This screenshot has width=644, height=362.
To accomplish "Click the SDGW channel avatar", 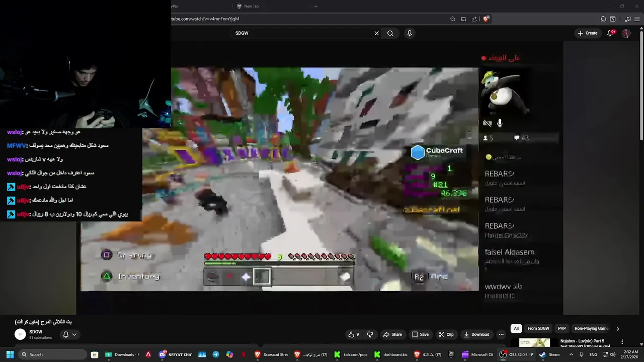I will pyautogui.click(x=20, y=334).
